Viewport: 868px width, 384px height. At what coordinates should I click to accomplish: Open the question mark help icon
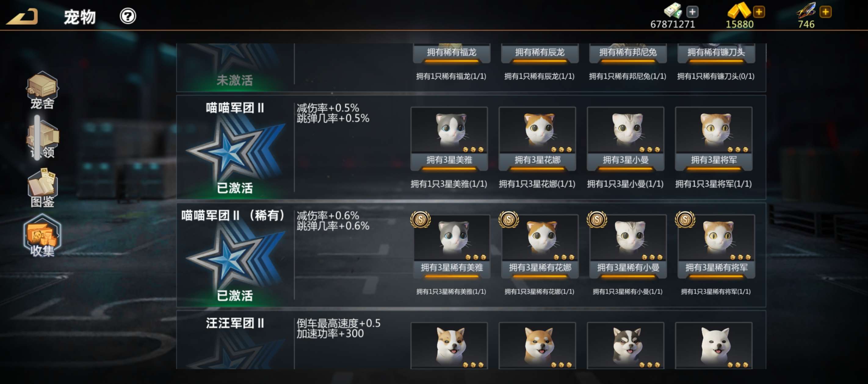click(128, 16)
